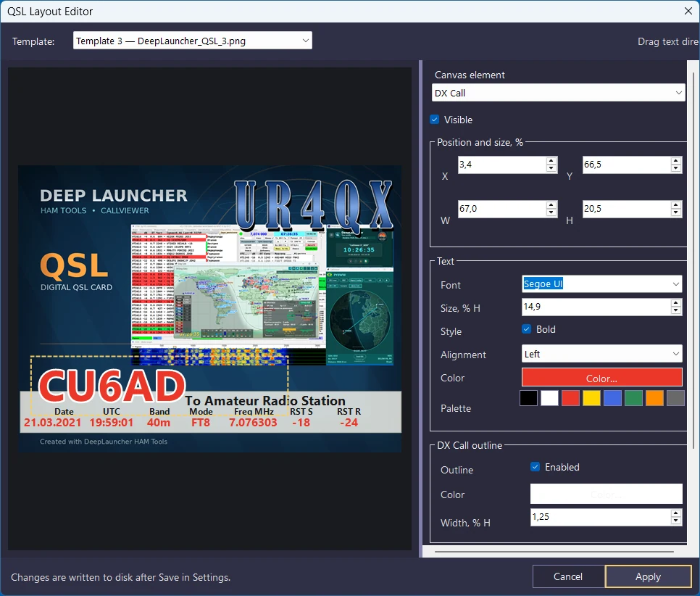Close the QSL Layout Editor window
Viewport: 700px width, 596px height.
click(688, 11)
